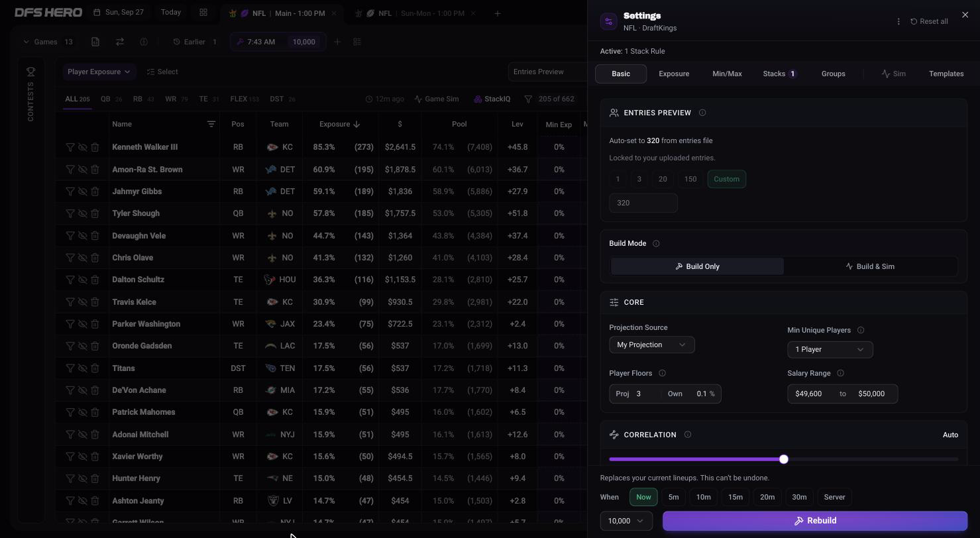This screenshot has height=538, width=980.
Task: Click the Rebuild button
Action: pos(815,521)
